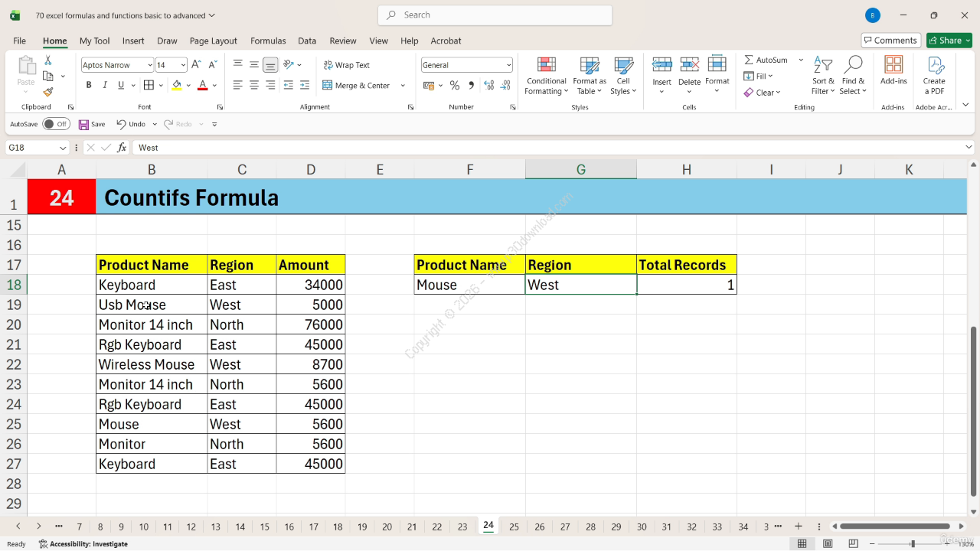Apply Bold formatting

click(89, 86)
